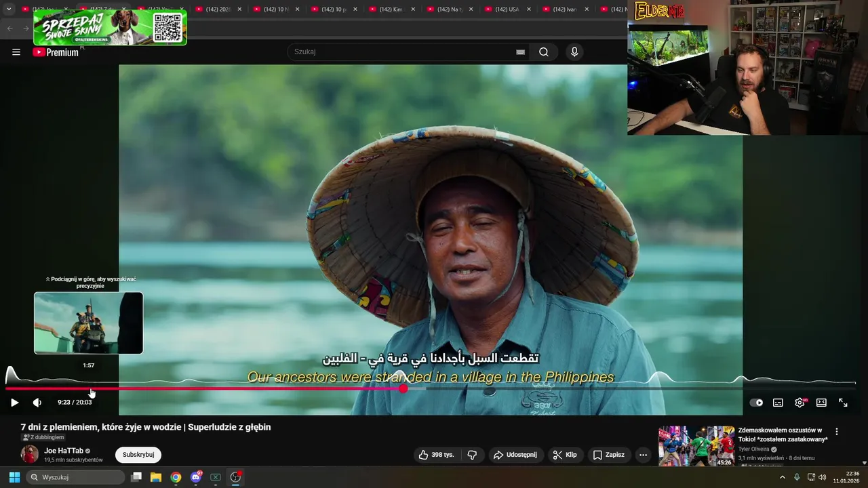Play the video with the play button

click(15, 403)
